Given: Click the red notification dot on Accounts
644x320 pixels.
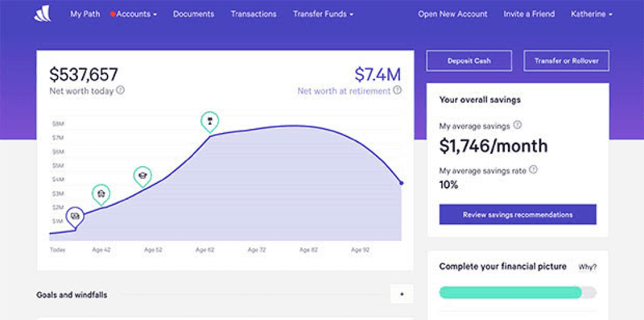Looking at the screenshot, I should pos(113,14).
